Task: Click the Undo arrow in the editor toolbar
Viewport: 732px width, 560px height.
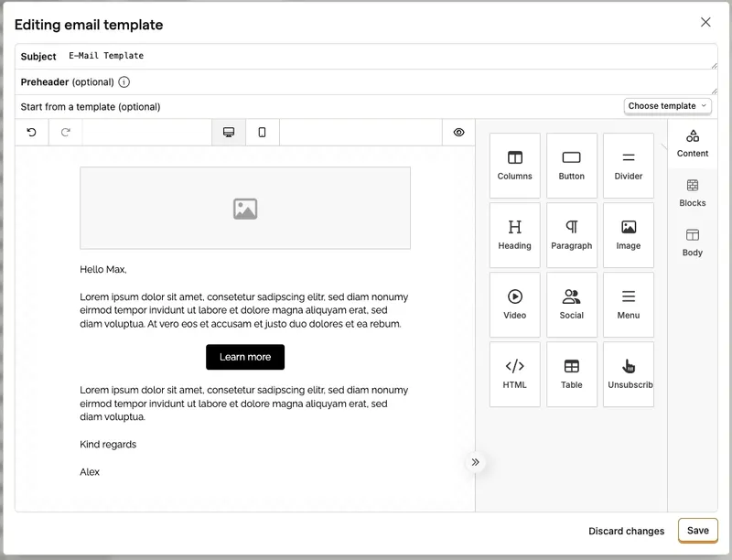Action: [33, 132]
